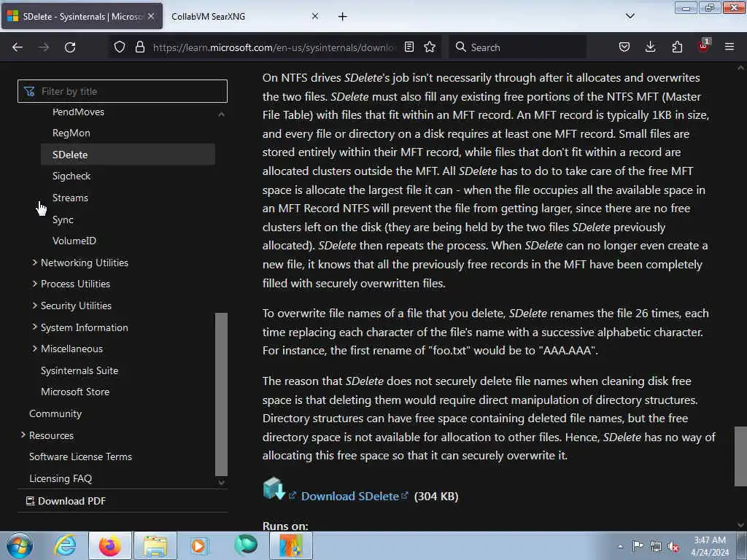Click sidebar scrollbar thumb
The image size is (747, 560).
pos(221,394)
